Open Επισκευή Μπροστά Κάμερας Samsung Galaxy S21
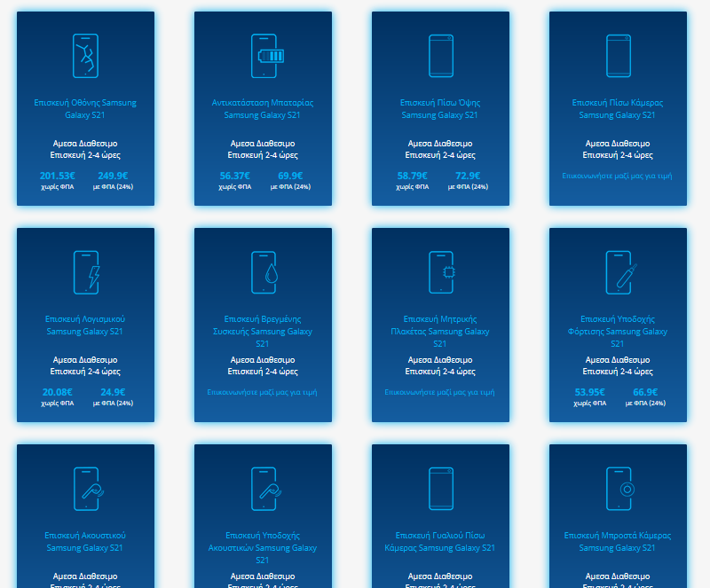This screenshot has width=710, height=588. click(x=618, y=541)
